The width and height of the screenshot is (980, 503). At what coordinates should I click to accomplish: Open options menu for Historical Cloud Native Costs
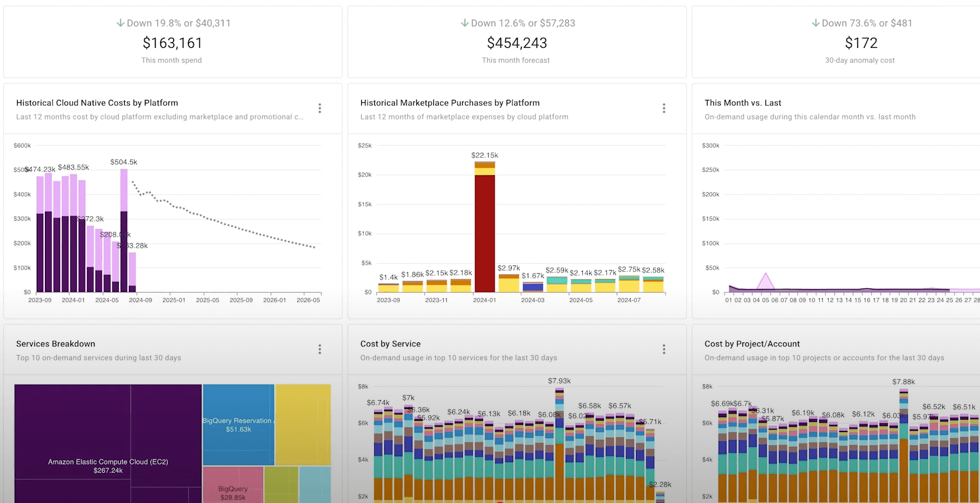(320, 108)
